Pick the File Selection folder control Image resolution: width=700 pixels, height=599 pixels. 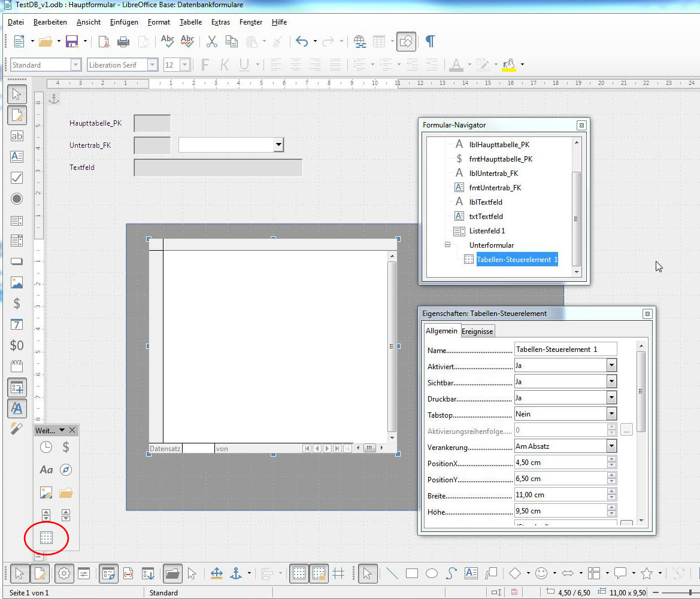66,493
